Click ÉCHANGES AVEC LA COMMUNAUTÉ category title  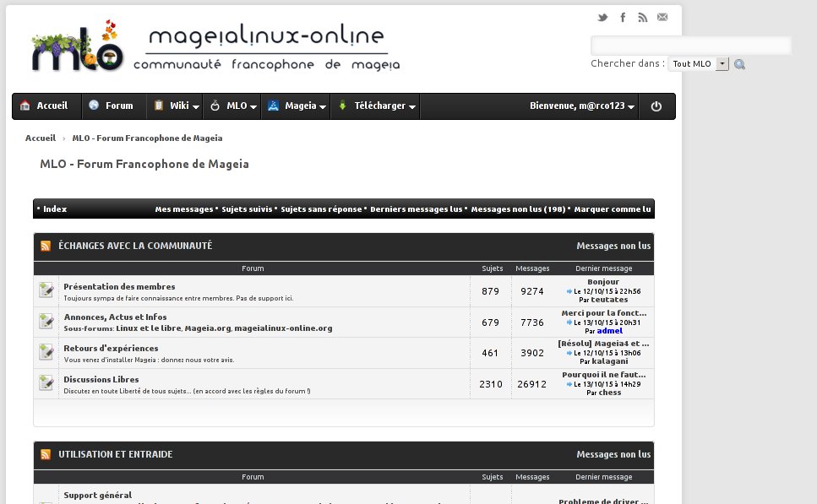(135, 246)
